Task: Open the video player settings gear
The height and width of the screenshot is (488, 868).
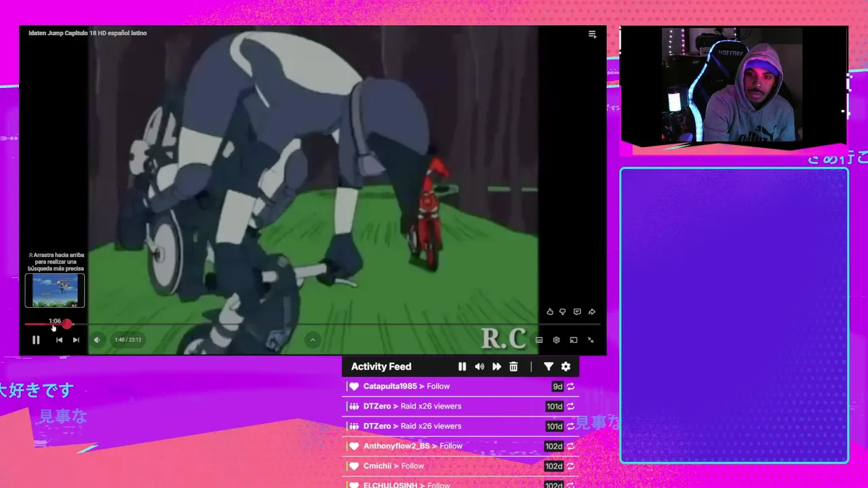Action: (556, 340)
